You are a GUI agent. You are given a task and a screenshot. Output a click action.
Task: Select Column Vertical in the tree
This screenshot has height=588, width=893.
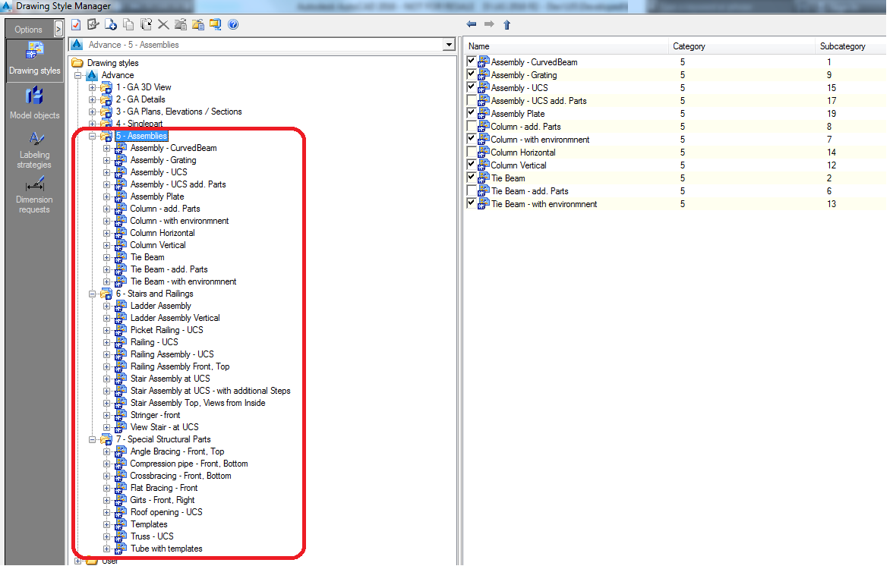click(158, 245)
